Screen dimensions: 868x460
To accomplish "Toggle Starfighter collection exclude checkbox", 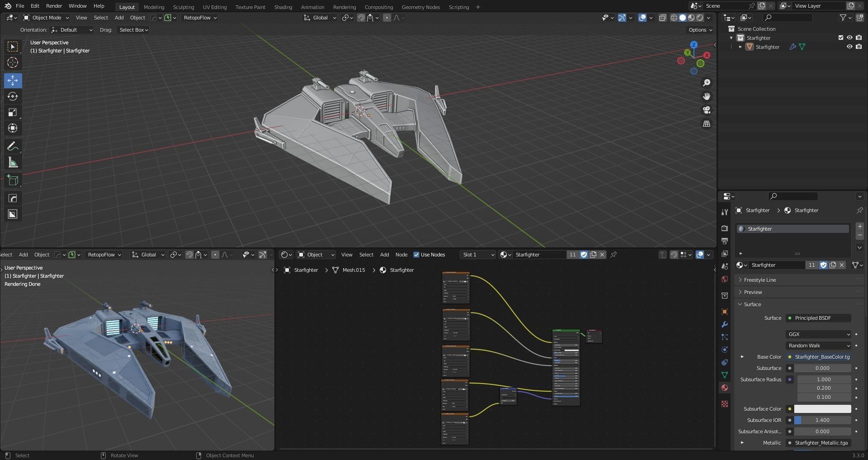I will coord(841,38).
